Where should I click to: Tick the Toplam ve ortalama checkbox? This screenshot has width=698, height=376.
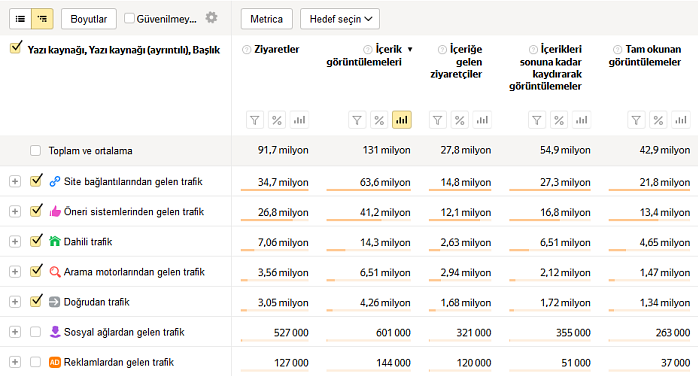click(x=36, y=151)
